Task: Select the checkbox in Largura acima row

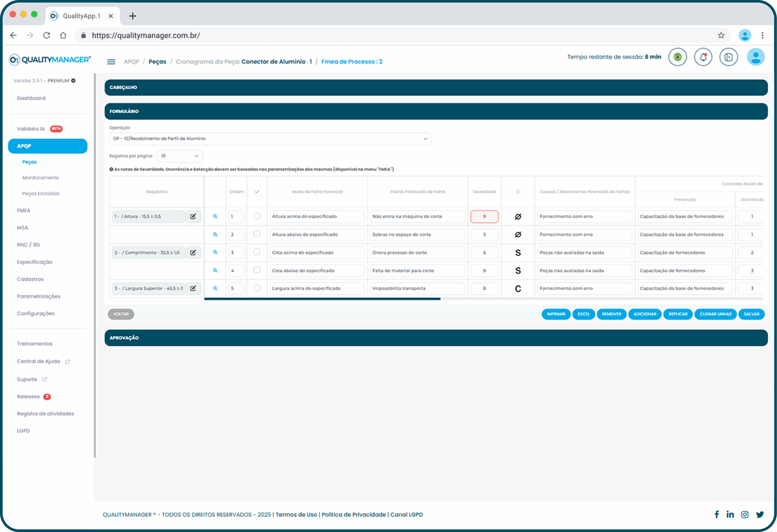Action: 257,288
